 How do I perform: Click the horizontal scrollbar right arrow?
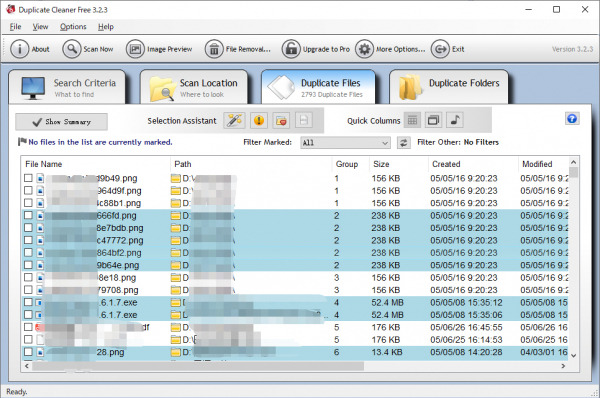pos(563,366)
